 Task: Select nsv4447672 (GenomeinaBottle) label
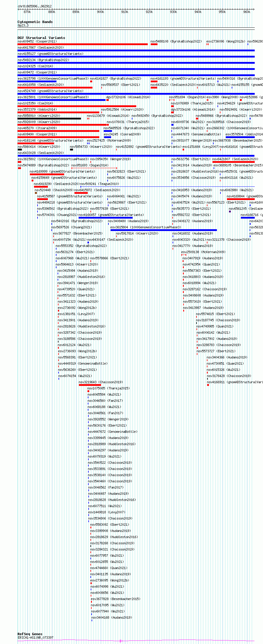coord(113,432)
